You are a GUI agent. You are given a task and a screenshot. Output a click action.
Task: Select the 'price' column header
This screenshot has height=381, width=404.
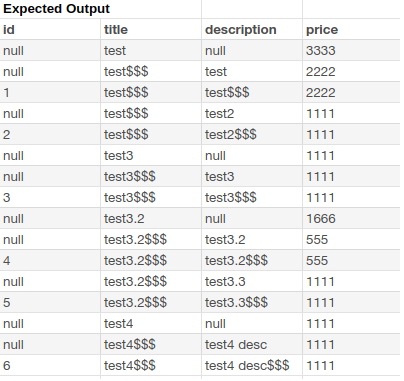351,30
